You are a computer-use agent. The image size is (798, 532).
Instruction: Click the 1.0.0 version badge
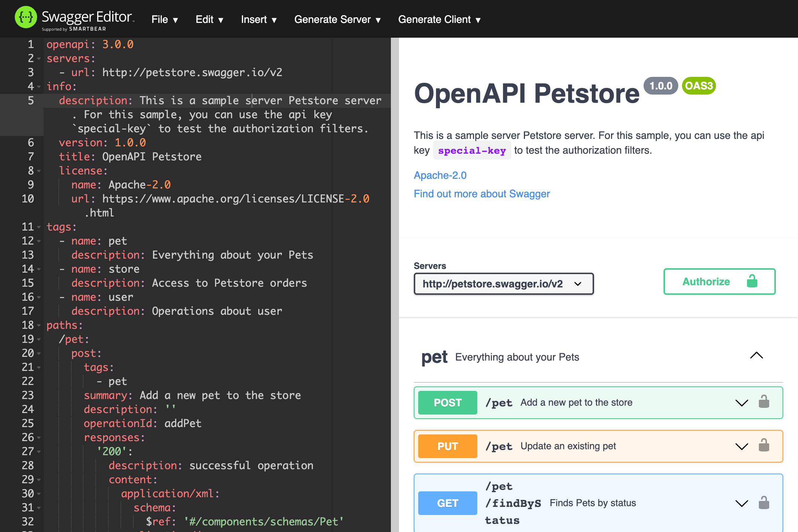coord(661,86)
